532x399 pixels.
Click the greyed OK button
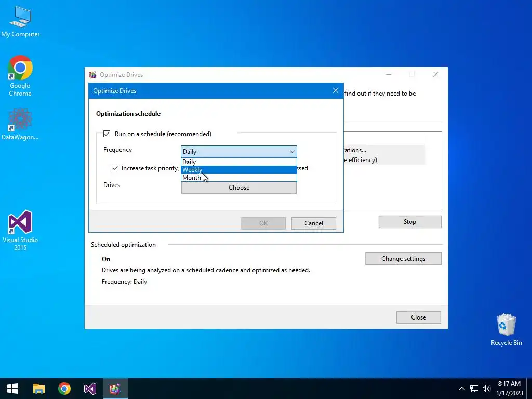click(263, 223)
